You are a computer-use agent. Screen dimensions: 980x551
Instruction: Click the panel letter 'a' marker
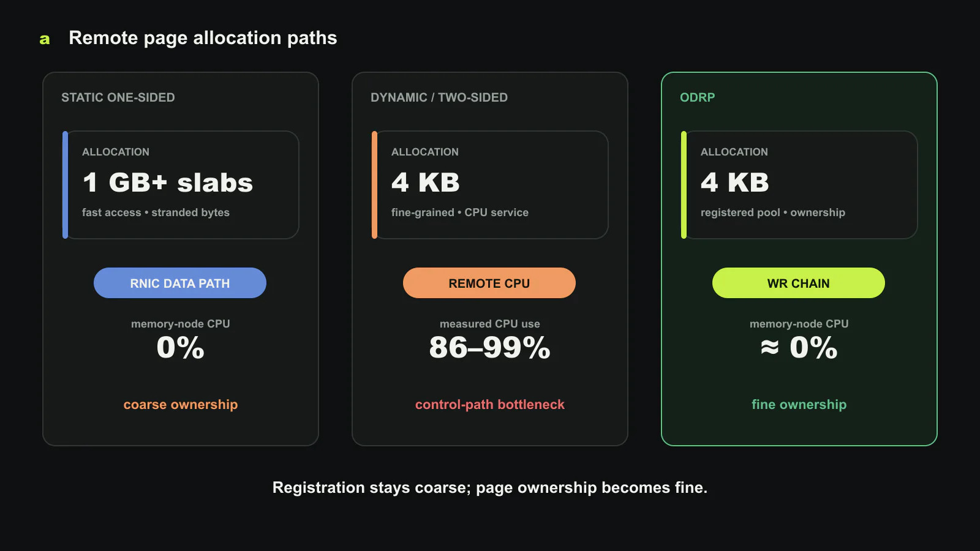click(45, 39)
